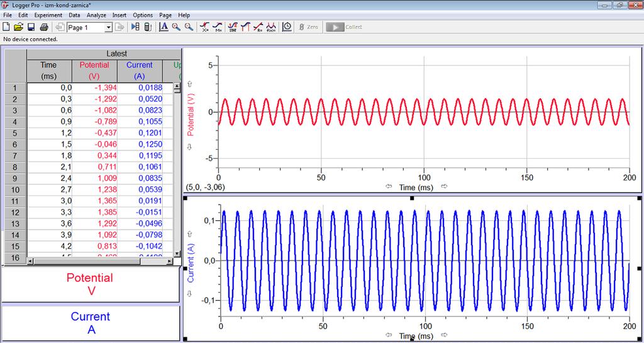Click potential cell value -1,394

[94, 87]
